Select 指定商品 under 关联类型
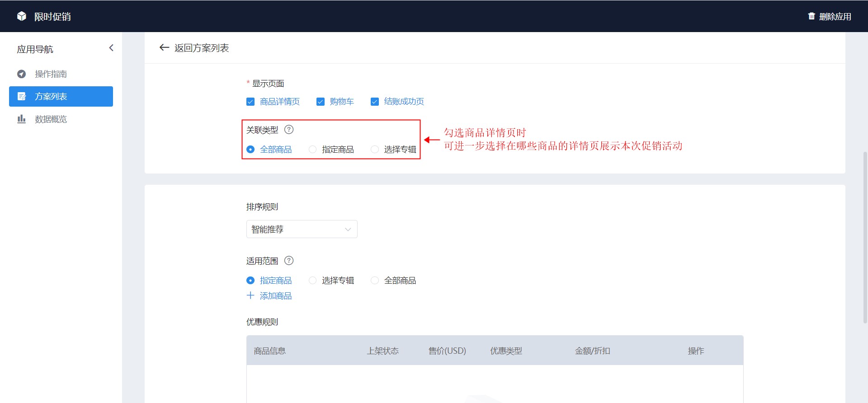The height and width of the screenshot is (403, 868). (312, 149)
